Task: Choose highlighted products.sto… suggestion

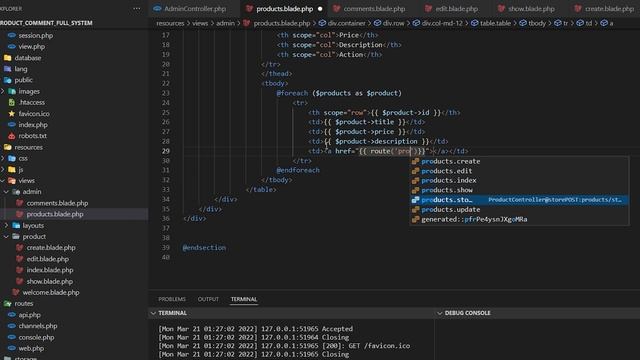Action: 519,200
